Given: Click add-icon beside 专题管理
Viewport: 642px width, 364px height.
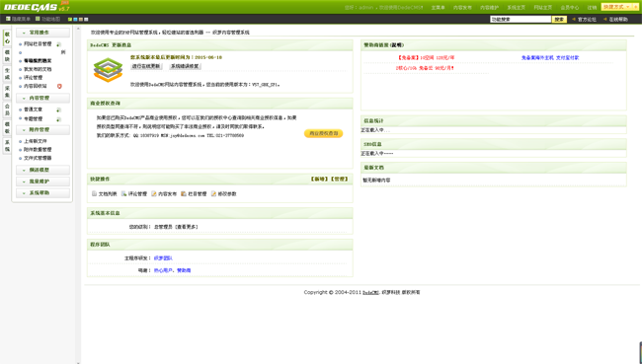Looking at the screenshot, I should coord(58,119).
